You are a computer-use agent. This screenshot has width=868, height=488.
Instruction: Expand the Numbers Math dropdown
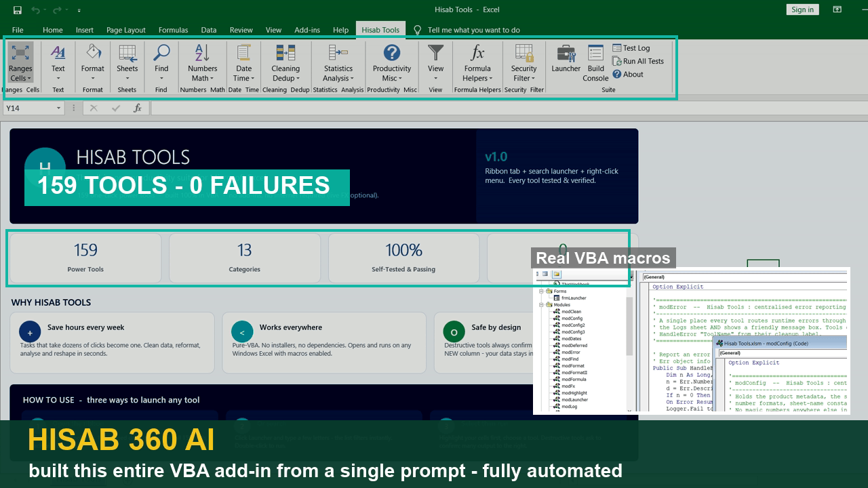202,63
